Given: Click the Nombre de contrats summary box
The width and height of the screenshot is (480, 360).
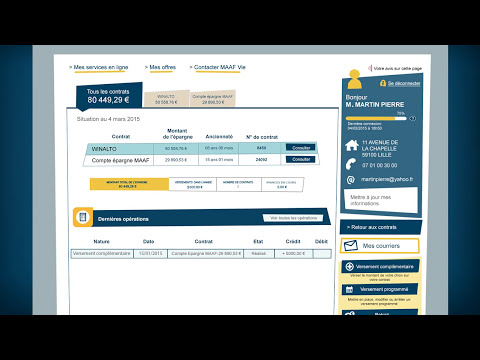Looking at the screenshot, I should [x=239, y=184].
